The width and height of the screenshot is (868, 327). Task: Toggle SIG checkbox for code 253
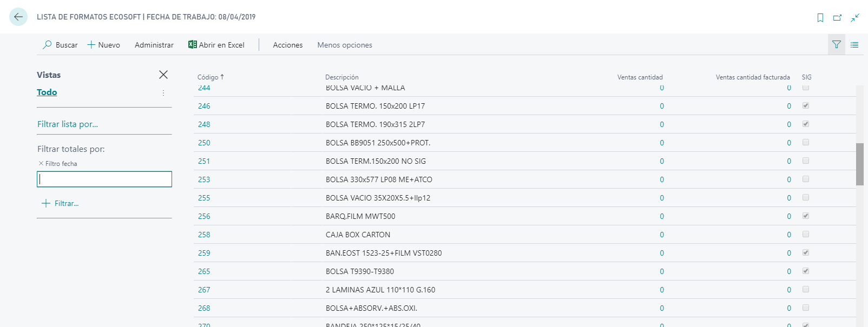point(806,179)
